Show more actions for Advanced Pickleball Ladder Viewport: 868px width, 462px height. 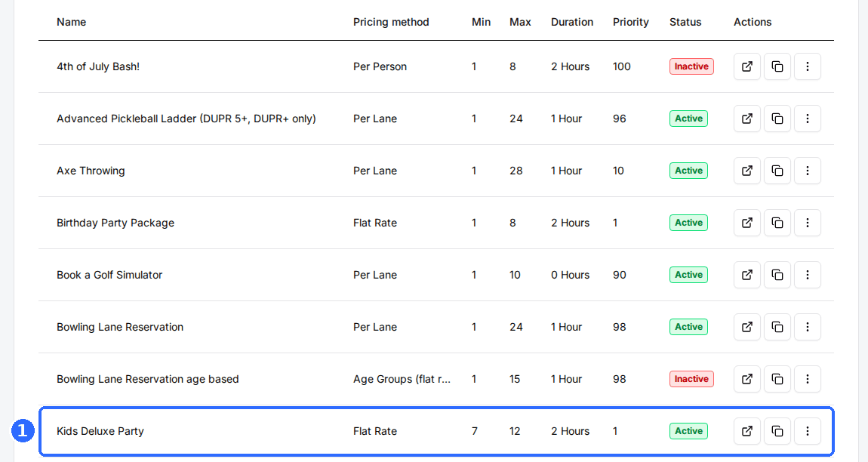[x=807, y=119]
